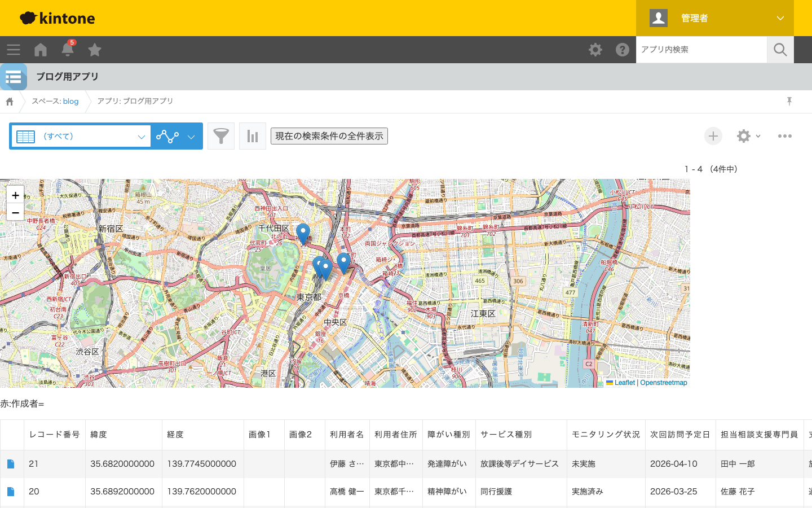Click アプリ: ブログ用アプリ breadcrumb text
This screenshot has width=812, height=508.
click(135, 101)
